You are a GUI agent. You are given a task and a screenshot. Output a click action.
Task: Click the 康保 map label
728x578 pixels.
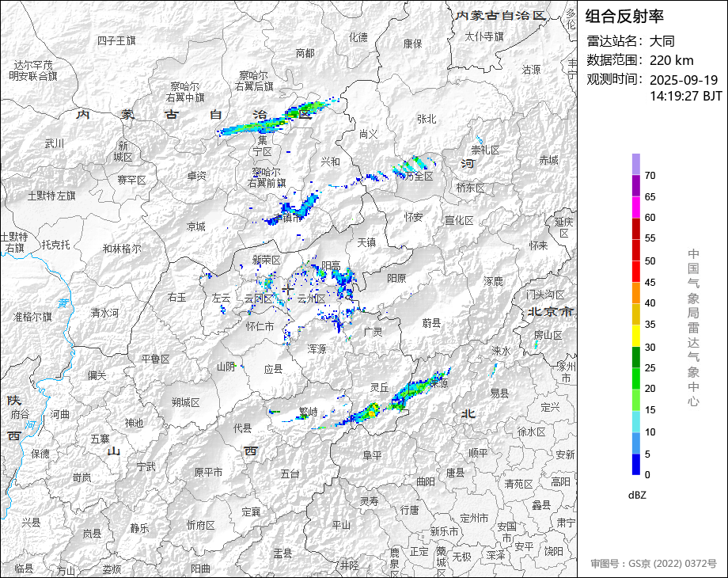coord(413,44)
